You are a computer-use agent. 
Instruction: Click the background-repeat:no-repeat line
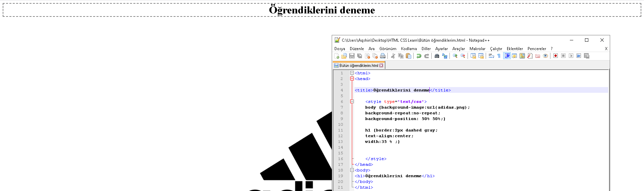coord(403,113)
